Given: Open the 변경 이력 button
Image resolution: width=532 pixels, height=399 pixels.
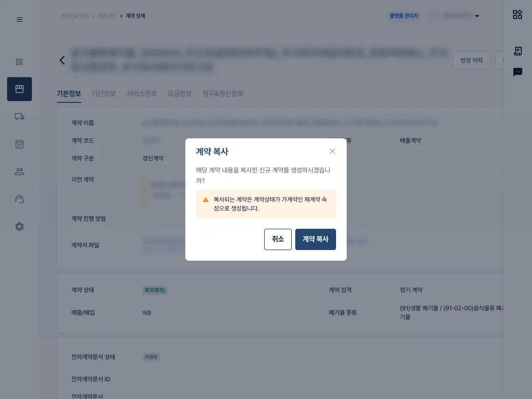Looking at the screenshot, I should (471, 60).
